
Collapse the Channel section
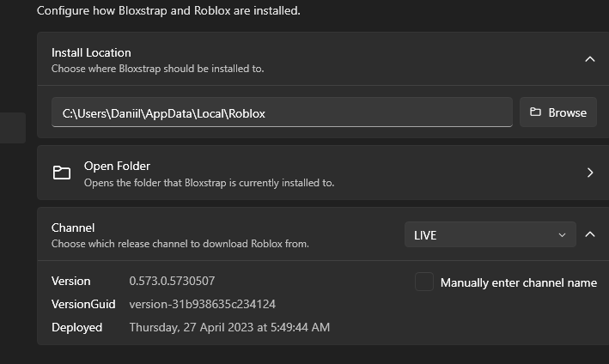[x=590, y=234]
